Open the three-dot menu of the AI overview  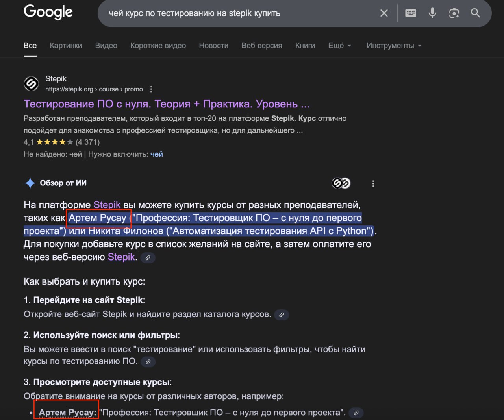click(x=373, y=183)
